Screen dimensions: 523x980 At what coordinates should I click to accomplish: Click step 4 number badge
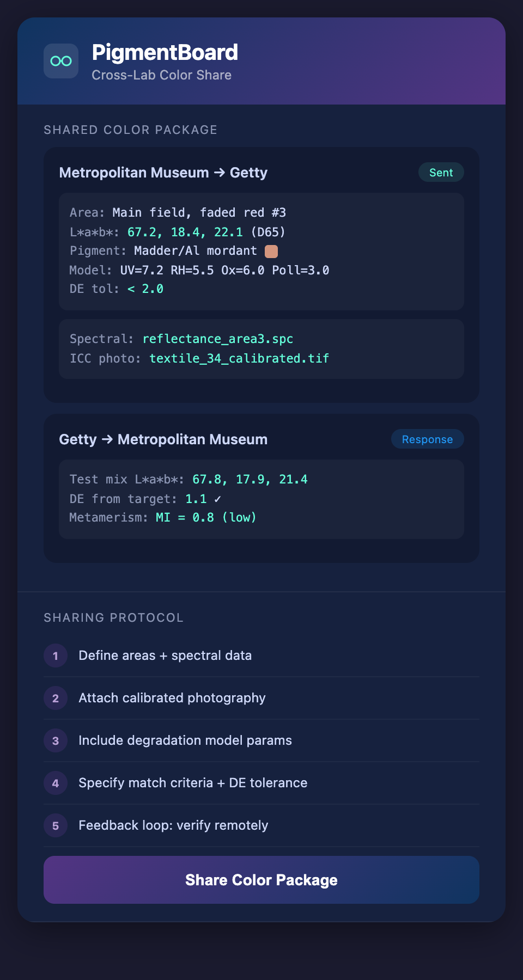56,783
